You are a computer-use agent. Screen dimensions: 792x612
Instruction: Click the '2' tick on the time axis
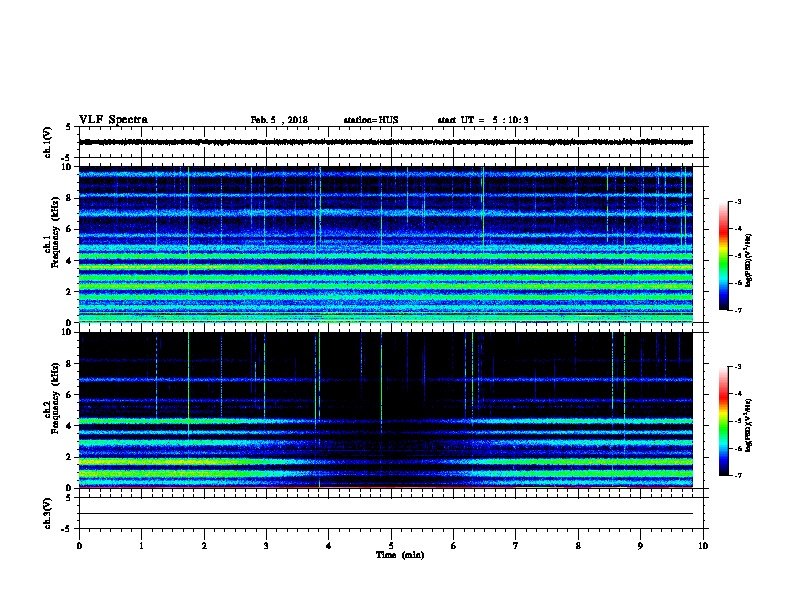[x=204, y=546]
